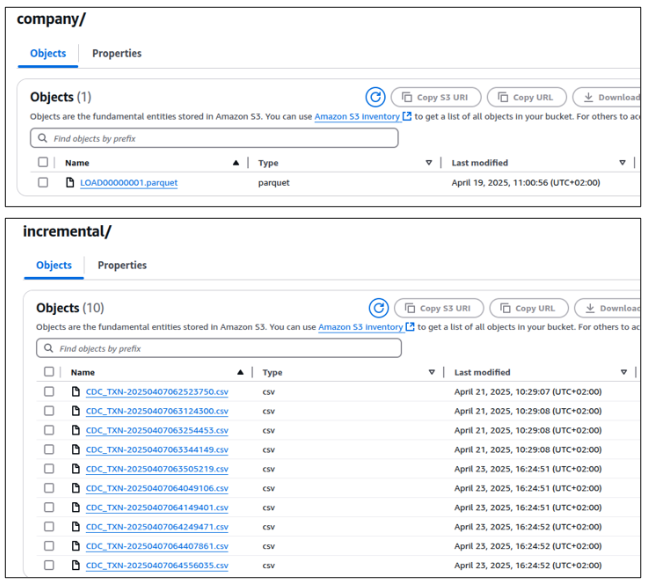Screen dimensions: 648x584
Task: Select all objects checkbox in company/ table
Action: 43,162
